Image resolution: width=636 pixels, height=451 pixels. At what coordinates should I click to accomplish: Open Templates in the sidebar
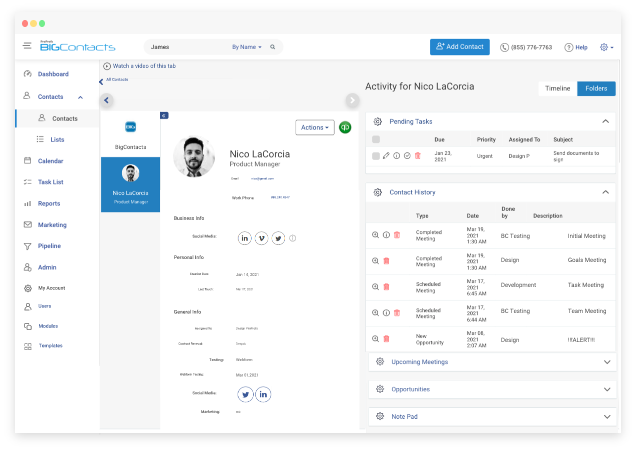click(x=51, y=346)
